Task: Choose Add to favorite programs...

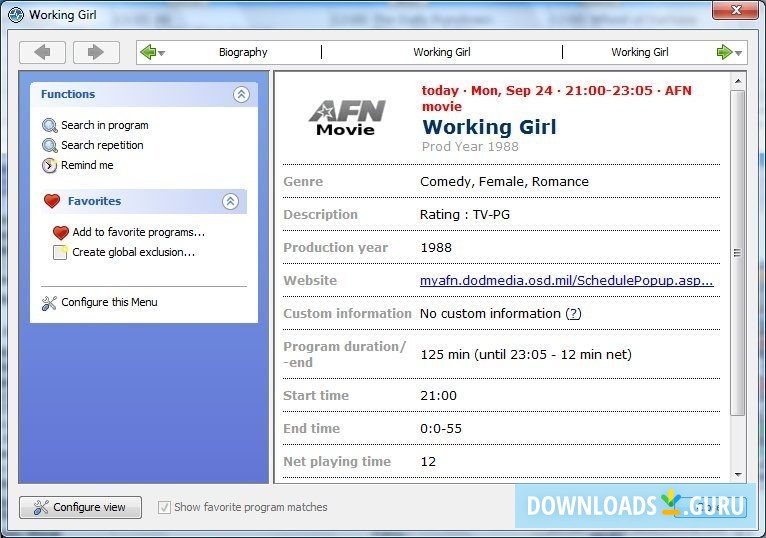Action: [x=139, y=232]
